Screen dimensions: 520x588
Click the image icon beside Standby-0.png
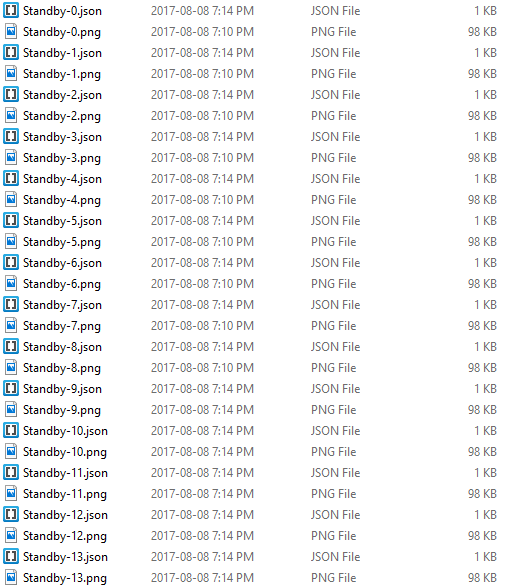11,32
